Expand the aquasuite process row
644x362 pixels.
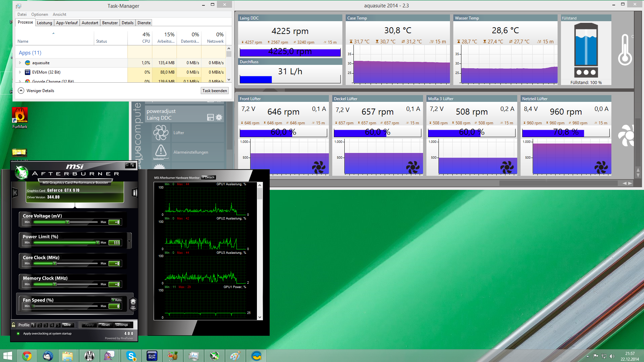pos(20,63)
